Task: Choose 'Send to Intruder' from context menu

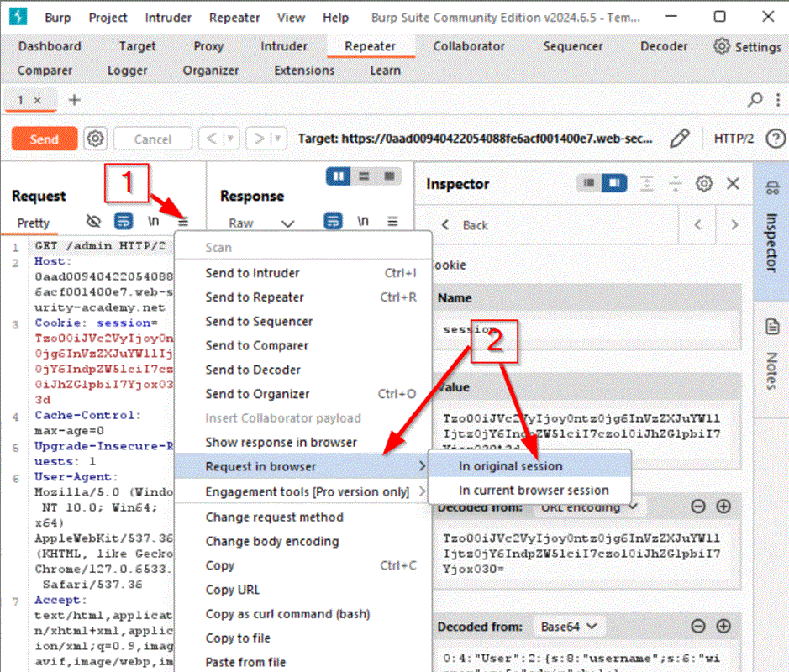Action: pyautogui.click(x=252, y=273)
